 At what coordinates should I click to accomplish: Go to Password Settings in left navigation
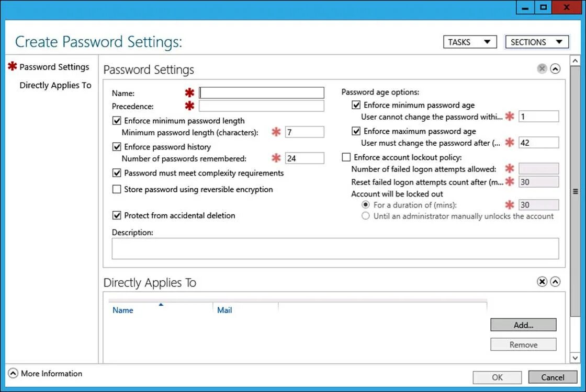(x=54, y=67)
